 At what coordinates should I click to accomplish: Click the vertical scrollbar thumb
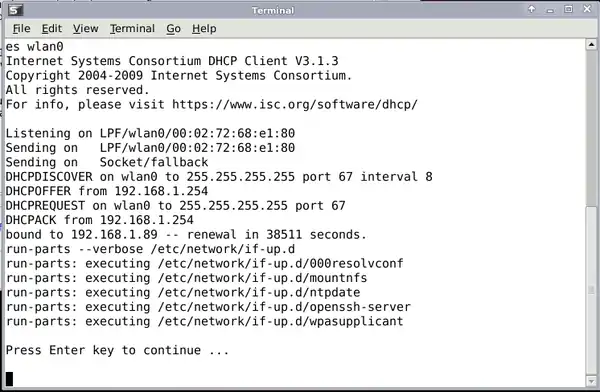[591, 291]
